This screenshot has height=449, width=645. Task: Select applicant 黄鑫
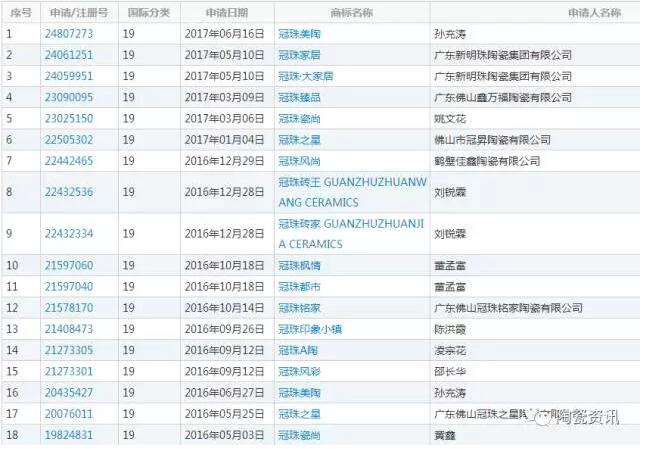[x=445, y=435]
